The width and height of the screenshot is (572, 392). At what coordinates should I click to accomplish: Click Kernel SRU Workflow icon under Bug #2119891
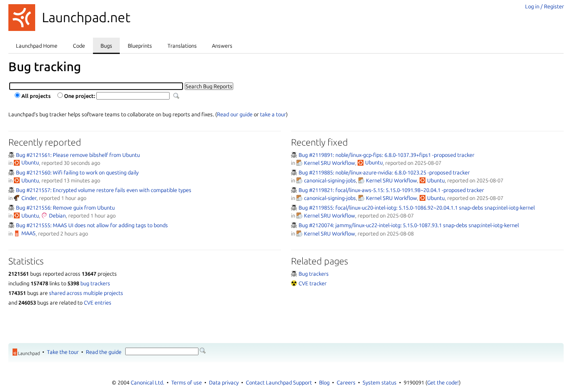click(299, 163)
